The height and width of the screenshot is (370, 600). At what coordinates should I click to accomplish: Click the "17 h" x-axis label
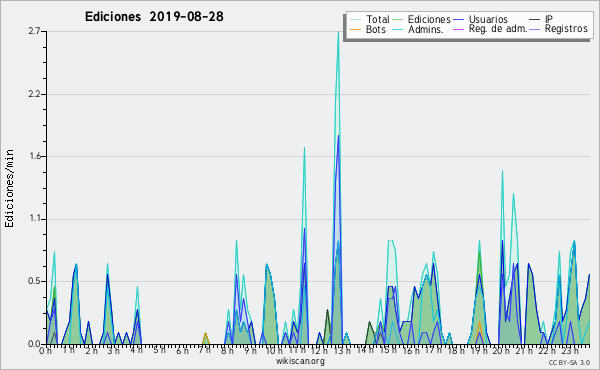(x=433, y=350)
